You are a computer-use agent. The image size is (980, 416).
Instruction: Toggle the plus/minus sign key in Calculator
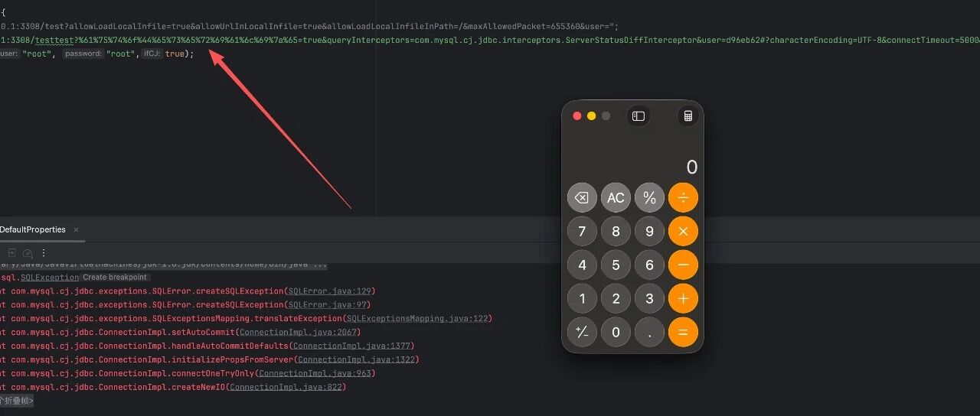(x=582, y=332)
